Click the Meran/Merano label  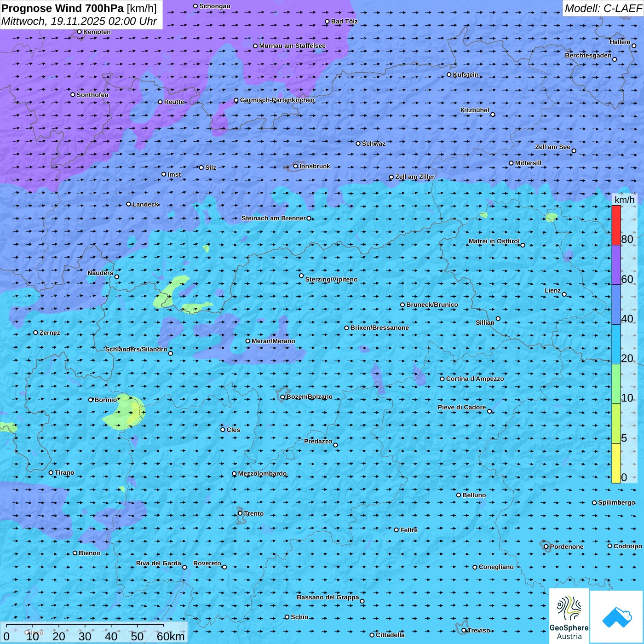point(273,341)
